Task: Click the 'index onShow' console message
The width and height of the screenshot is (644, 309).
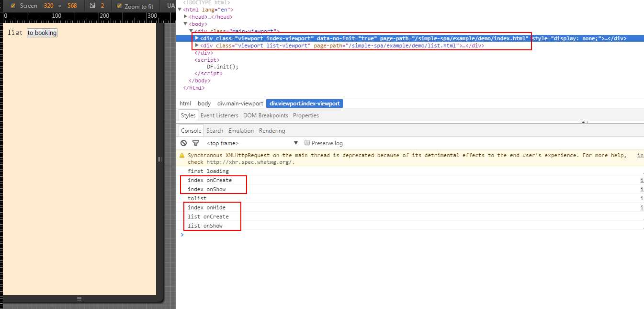Action: pos(207,189)
